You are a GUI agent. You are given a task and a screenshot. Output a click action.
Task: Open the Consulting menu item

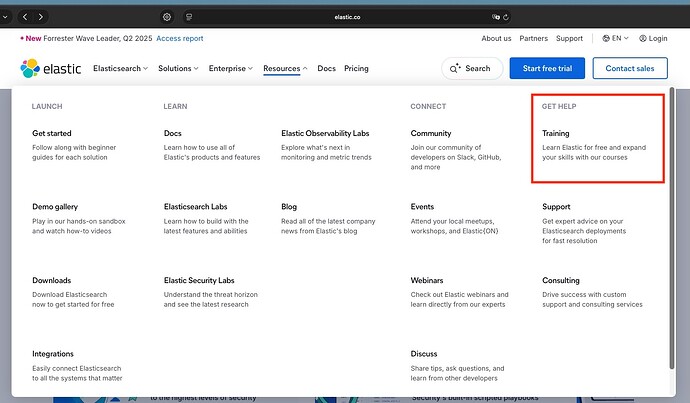click(561, 280)
